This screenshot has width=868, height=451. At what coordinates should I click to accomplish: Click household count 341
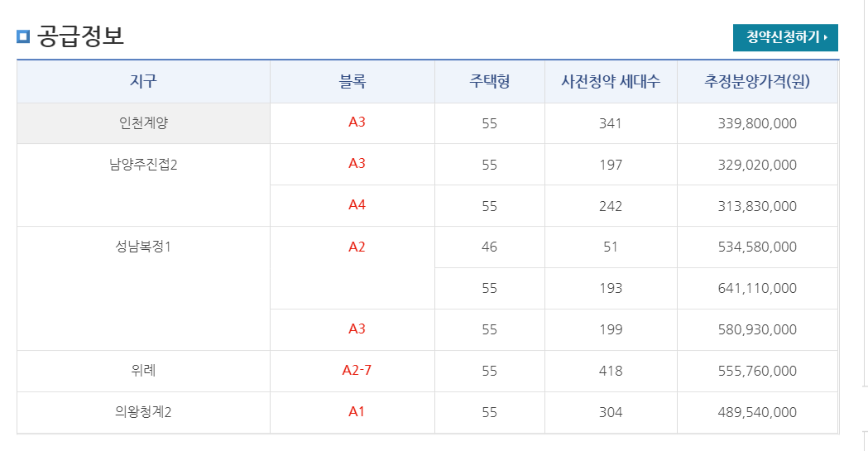(611, 123)
